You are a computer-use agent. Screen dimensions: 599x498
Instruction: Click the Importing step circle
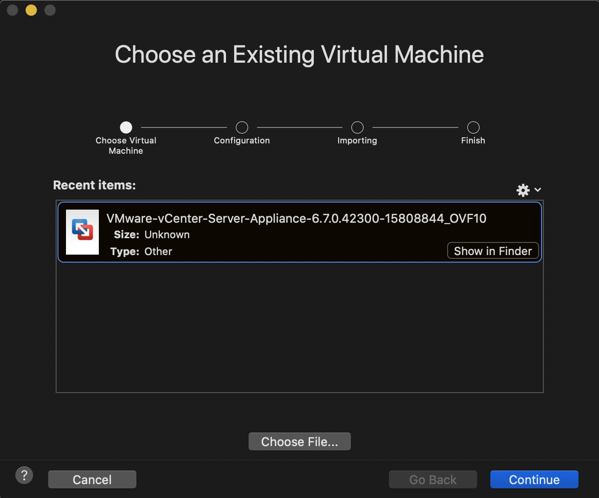pyautogui.click(x=357, y=127)
